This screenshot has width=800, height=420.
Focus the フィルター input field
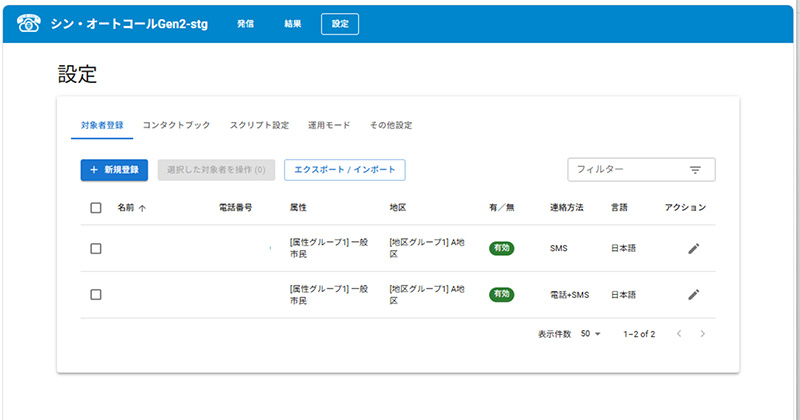(x=641, y=169)
